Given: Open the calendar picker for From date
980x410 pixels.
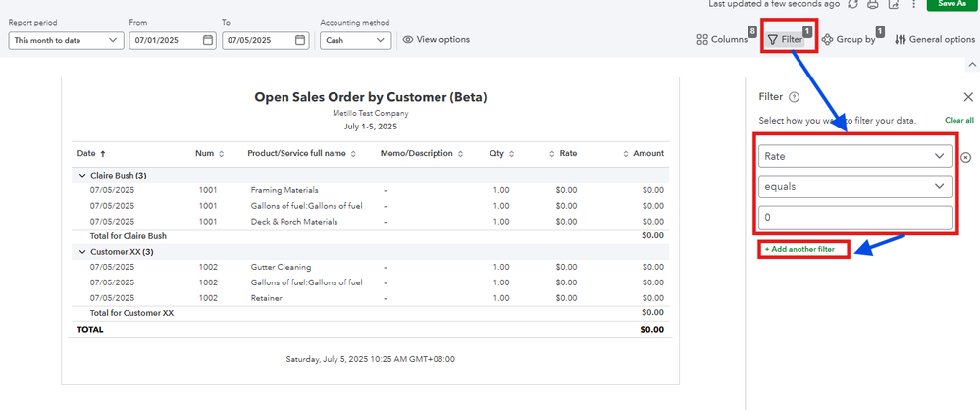Looking at the screenshot, I should 208,40.
